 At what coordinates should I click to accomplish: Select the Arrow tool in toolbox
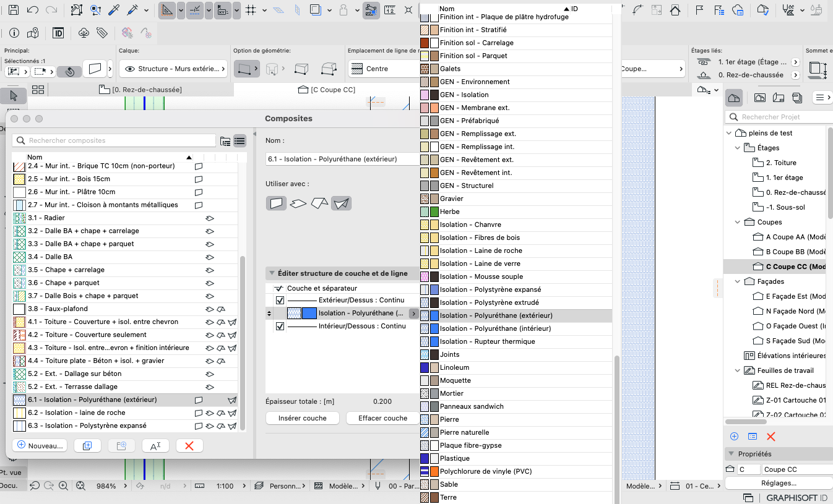(13, 96)
